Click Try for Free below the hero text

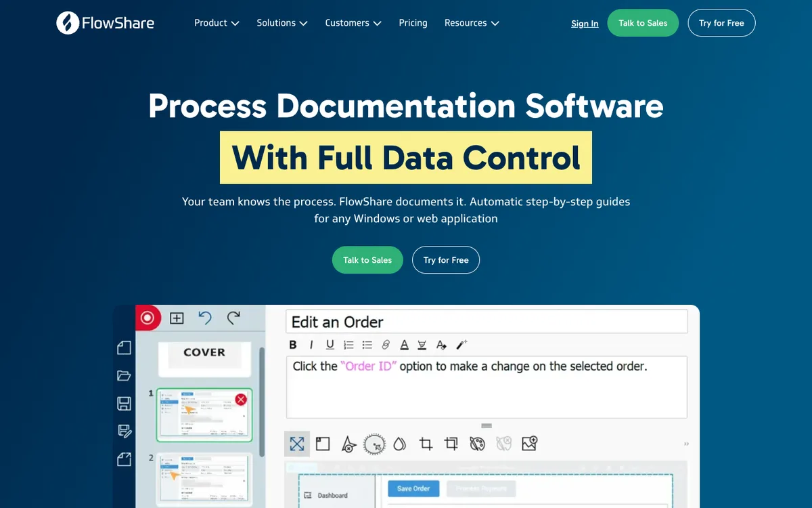(x=446, y=260)
